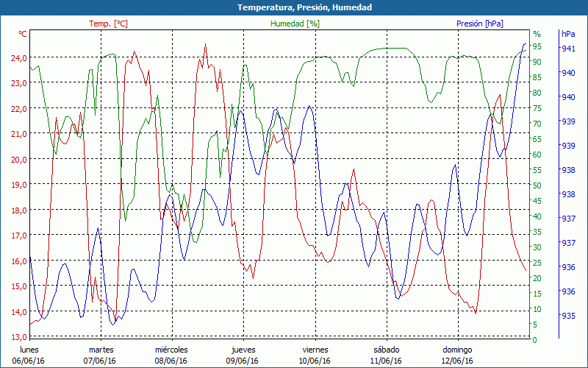
Task: Click the green % axis unit label
Action: [537, 34]
